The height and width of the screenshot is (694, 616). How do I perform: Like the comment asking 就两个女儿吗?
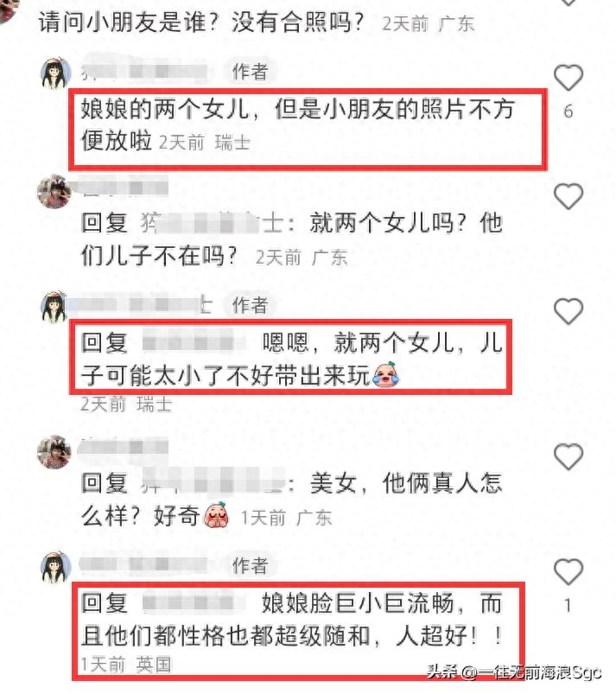tap(568, 196)
